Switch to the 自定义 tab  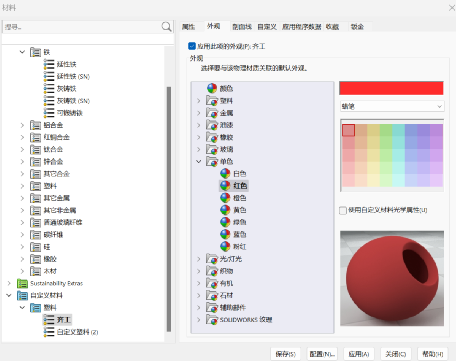(x=267, y=27)
